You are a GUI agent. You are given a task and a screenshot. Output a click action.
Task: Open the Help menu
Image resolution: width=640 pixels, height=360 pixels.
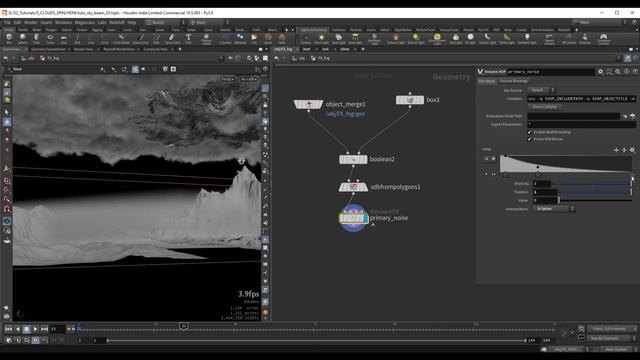point(131,22)
